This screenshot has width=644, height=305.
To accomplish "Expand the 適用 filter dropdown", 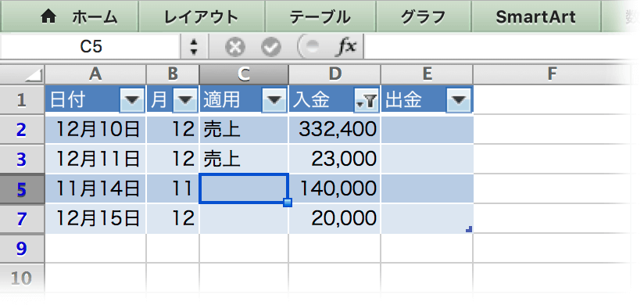I will [x=274, y=100].
